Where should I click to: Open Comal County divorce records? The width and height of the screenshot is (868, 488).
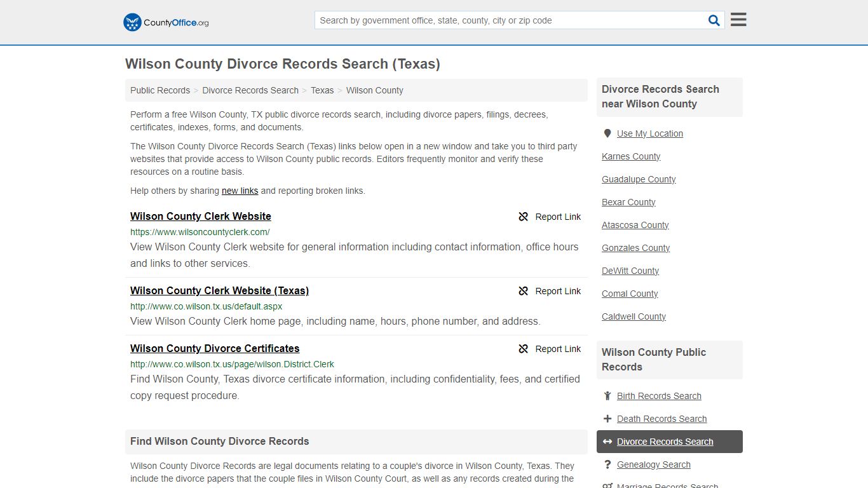pos(630,294)
